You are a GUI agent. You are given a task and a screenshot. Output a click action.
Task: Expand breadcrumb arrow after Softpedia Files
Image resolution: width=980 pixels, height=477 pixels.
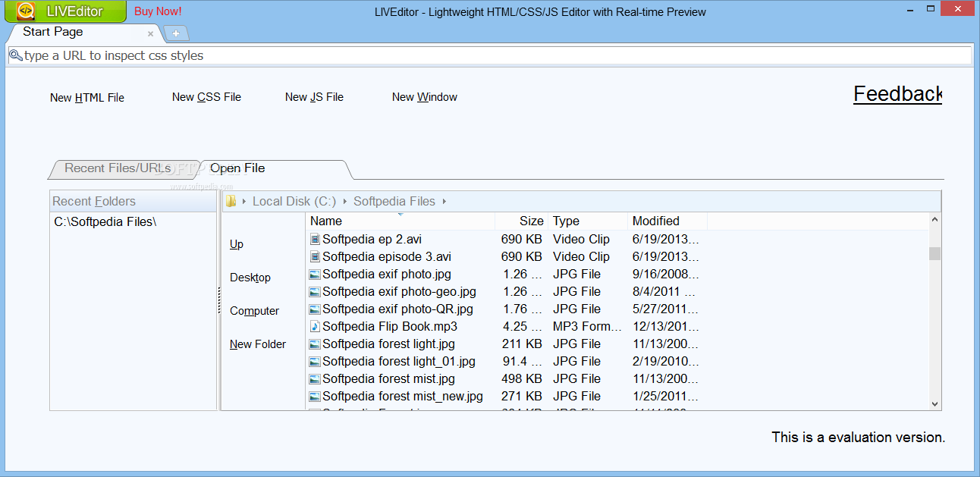pos(444,201)
